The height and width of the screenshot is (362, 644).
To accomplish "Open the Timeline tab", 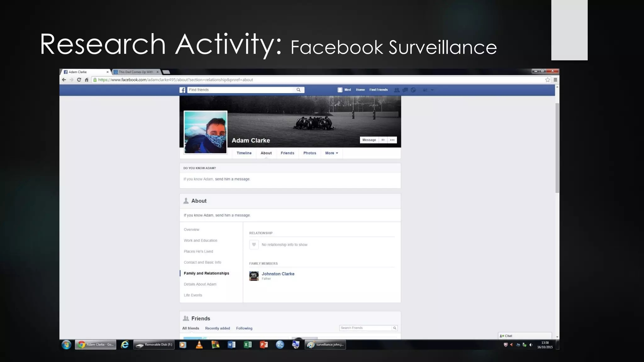I will click(244, 153).
